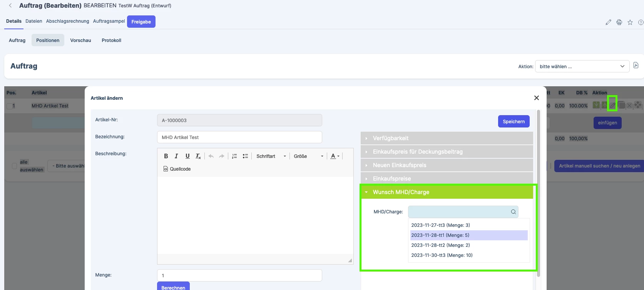Expand Einkaufspreis für Deckungsbeitrag section
Screen dimensions: 644x290
point(447,152)
